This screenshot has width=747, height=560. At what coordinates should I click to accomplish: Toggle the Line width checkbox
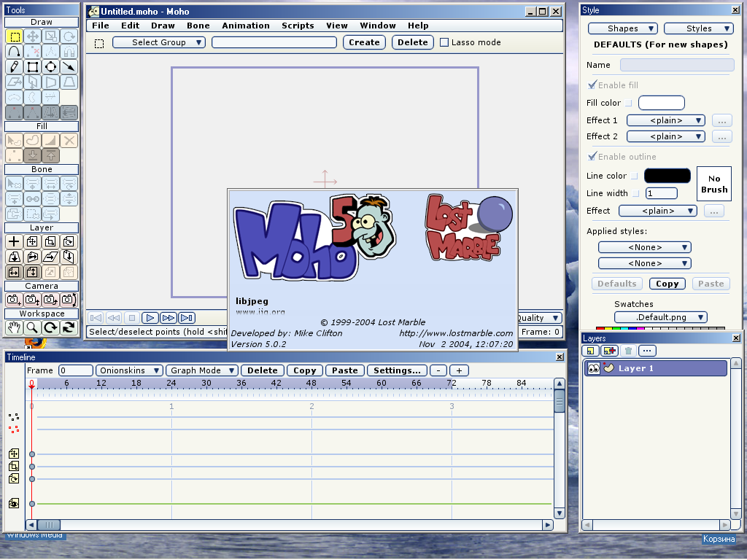635,193
